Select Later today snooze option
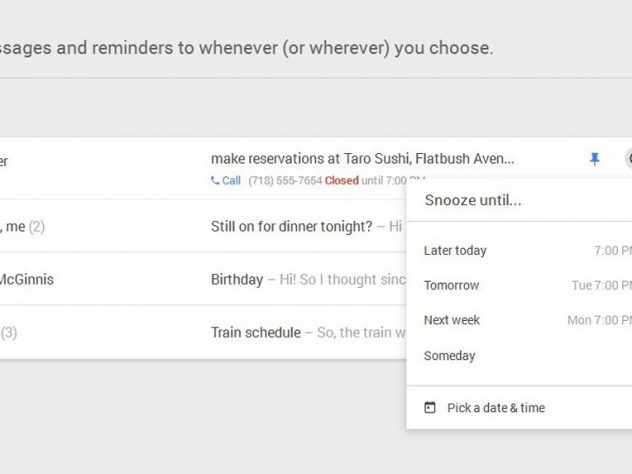Viewport: 632px width, 474px height. [455, 250]
